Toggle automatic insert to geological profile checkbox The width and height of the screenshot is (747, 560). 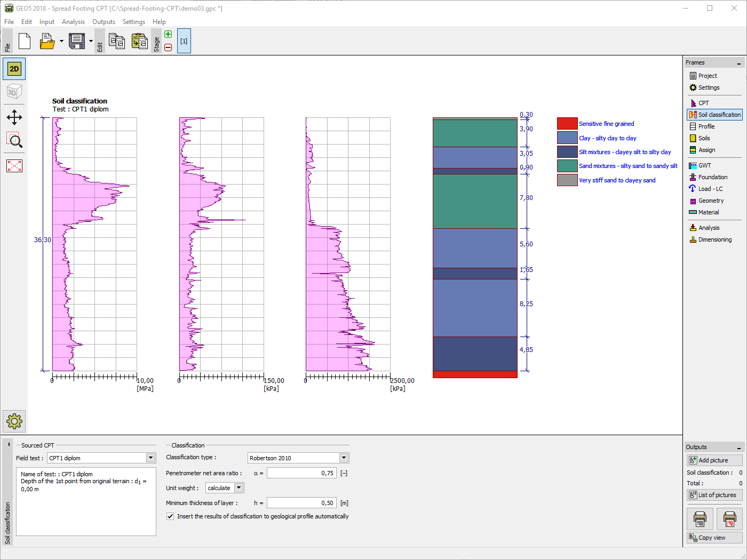point(170,516)
